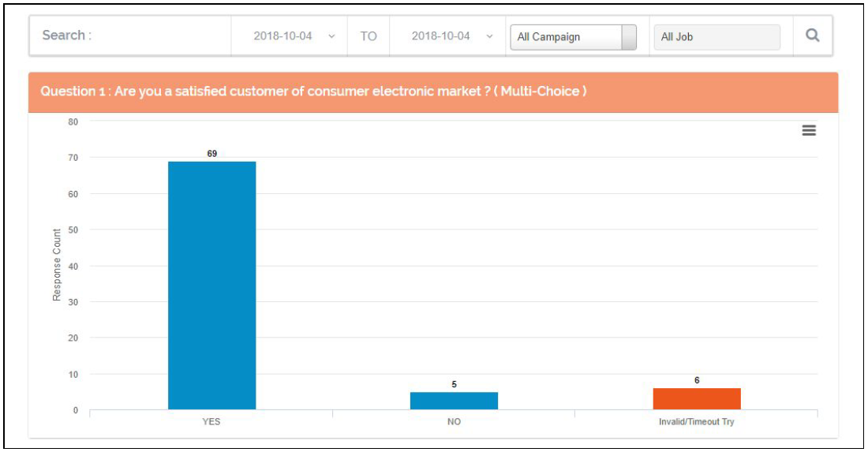The height and width of the screenshot is (452, 868).
Task: Click the TO separator label
Action: click(369, 36)
